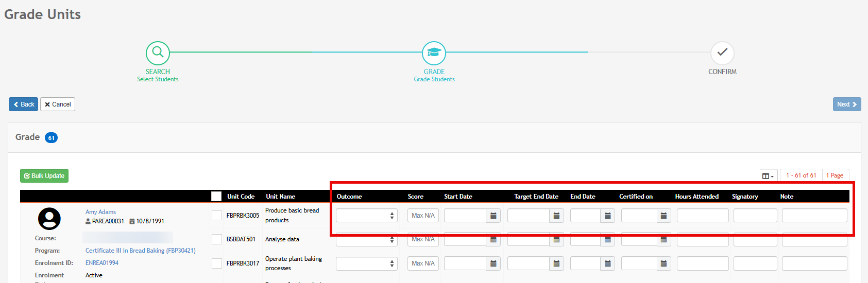Image resolution: width=868 pixels, height=283 pixels.
Task: Click Target End Date field for FBPRBK3017
Action: 529,263
